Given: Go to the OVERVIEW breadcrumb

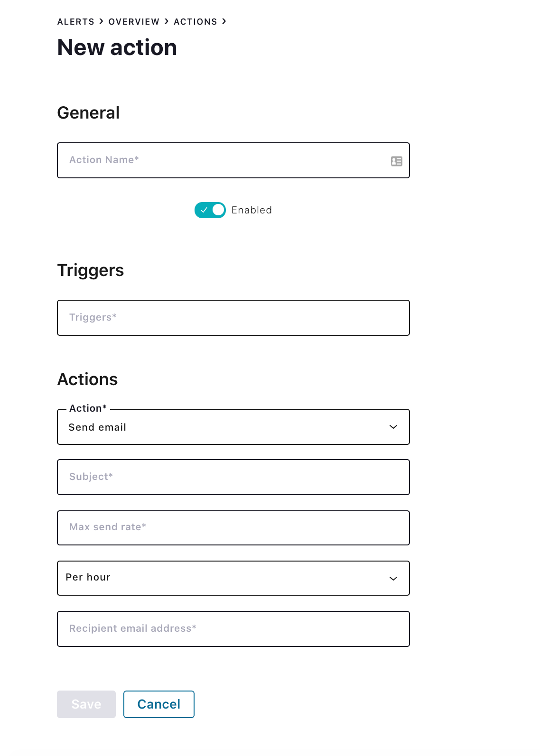Looking at the screenshot, I should pyautogui.click(x=134, y=22).
